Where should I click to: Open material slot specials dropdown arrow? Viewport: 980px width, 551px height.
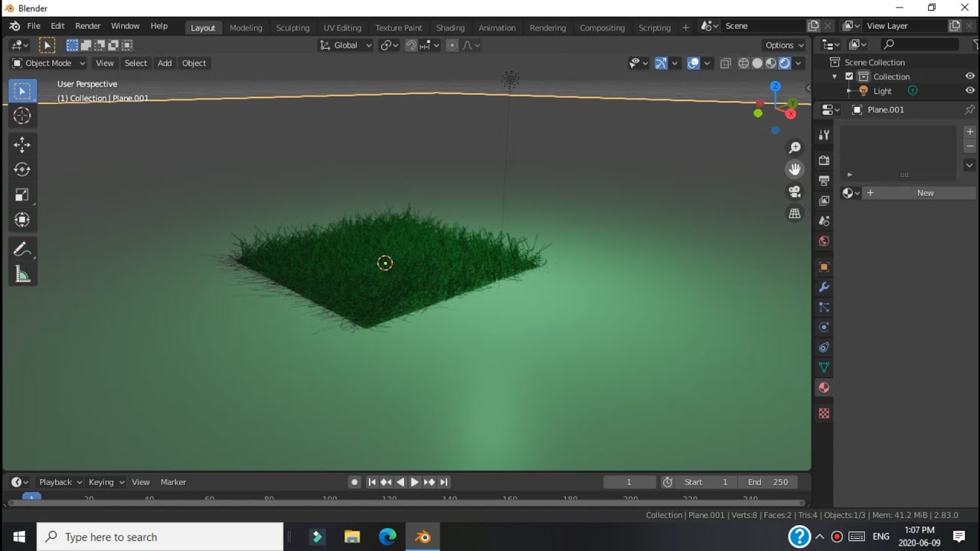click(969, 165)
